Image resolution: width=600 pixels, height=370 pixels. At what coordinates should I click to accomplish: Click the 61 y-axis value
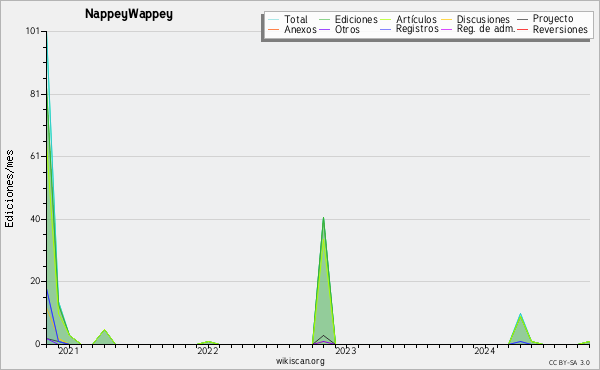[35, 156]
